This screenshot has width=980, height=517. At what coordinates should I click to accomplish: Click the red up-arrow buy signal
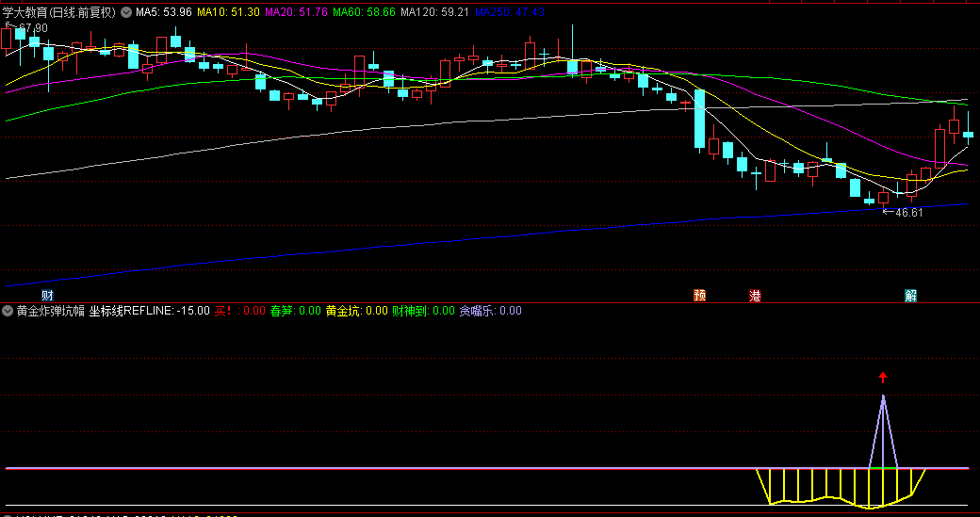[x=883, y=377]
